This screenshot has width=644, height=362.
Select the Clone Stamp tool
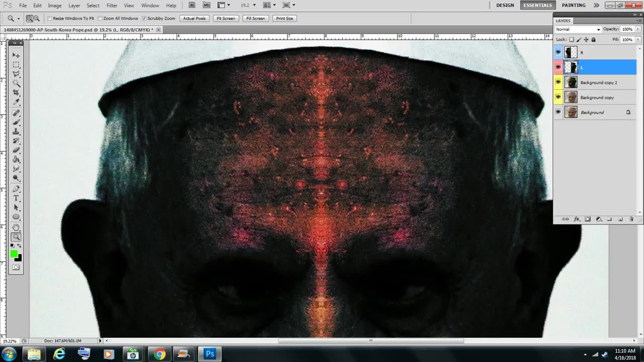click(16, 132)
